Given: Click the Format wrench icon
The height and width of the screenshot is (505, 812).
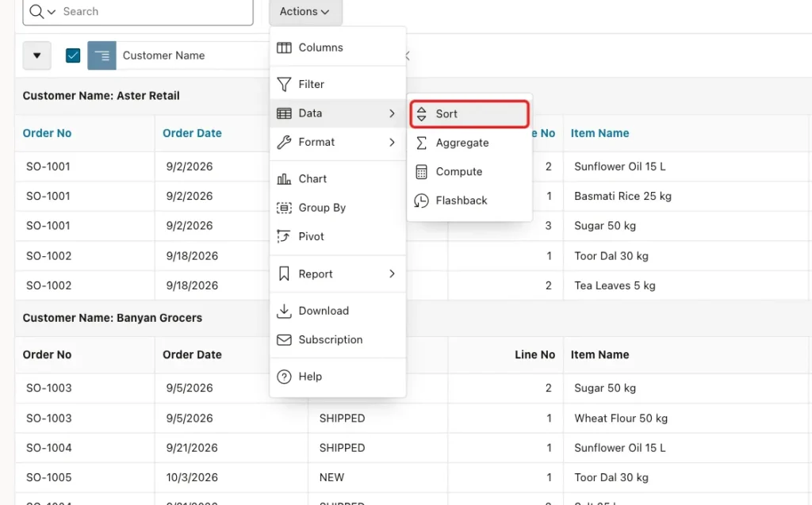Looking at the screenshot, I should pos(284,142).
